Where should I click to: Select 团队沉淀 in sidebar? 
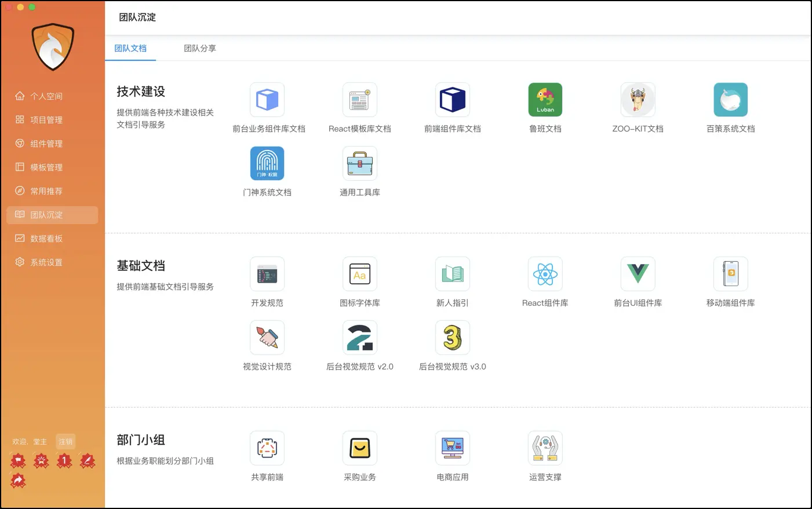tap(52, 215)
